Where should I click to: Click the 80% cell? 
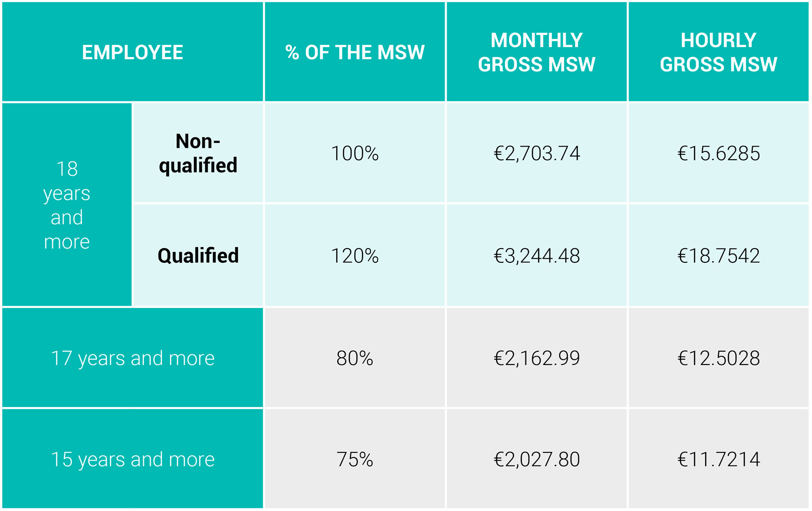click(355, 358)
